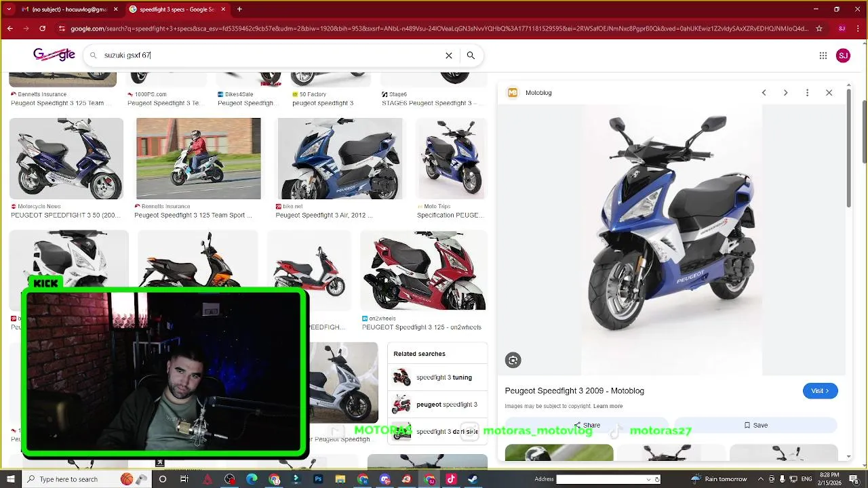This screenshot has height=488, width=868.
Task: Clear the search box with the X icon
Action: [x=448, y=56]
